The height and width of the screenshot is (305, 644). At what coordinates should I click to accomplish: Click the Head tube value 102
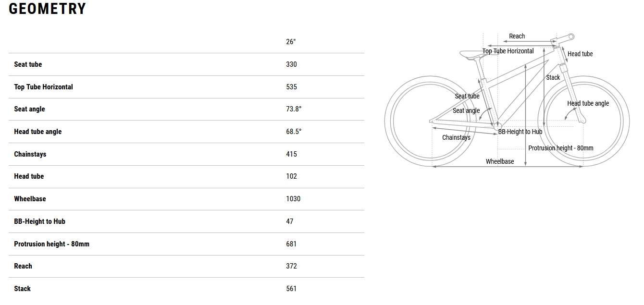point(291,176)
